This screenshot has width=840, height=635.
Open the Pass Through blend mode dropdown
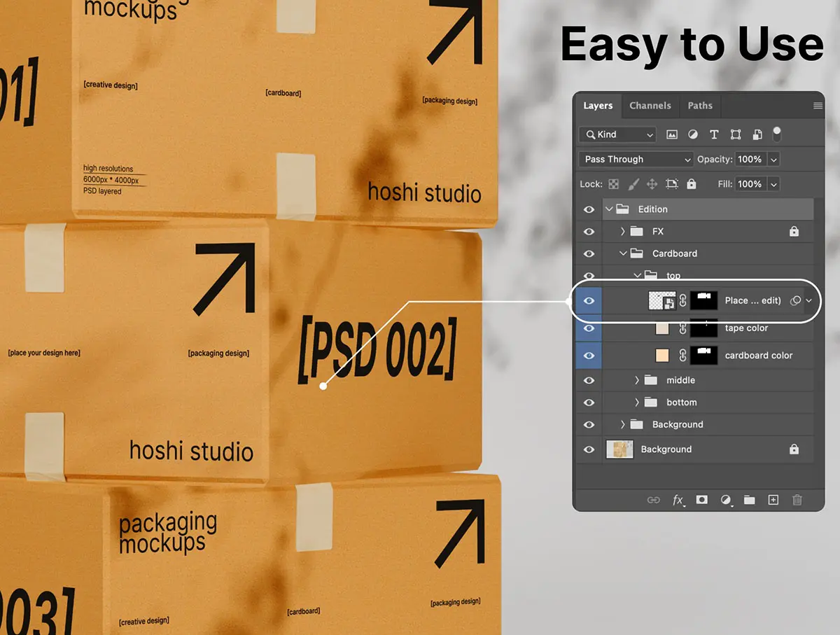(636, 160)
